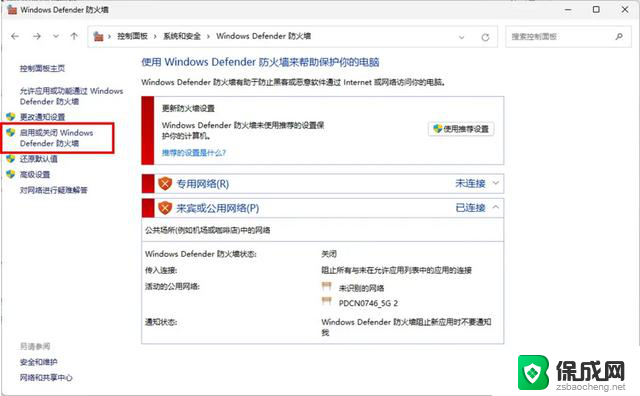640x396 pixels.
Task: Select 系统和安全 breadcrumb
Action: (x=182, y=36)
